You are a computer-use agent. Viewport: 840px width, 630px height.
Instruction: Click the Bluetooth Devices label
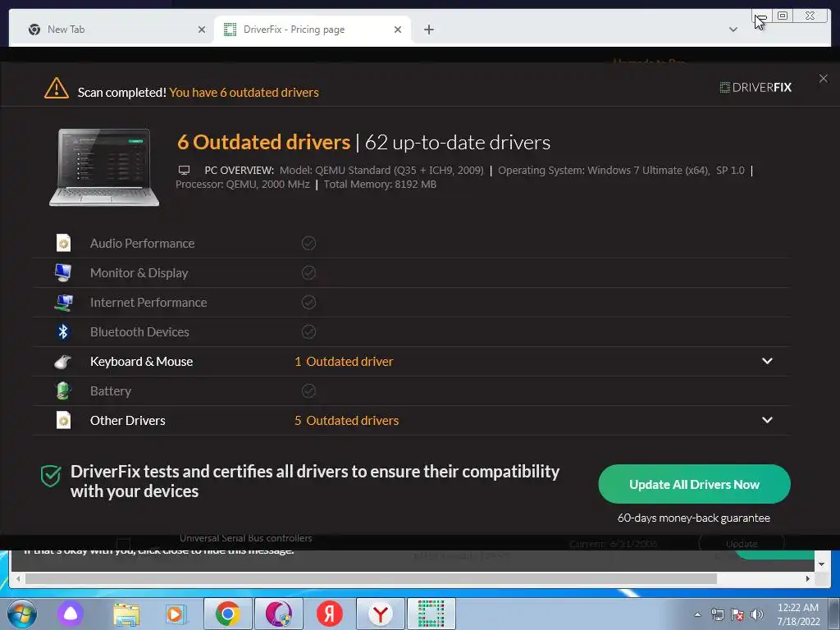tap(139, 332)
